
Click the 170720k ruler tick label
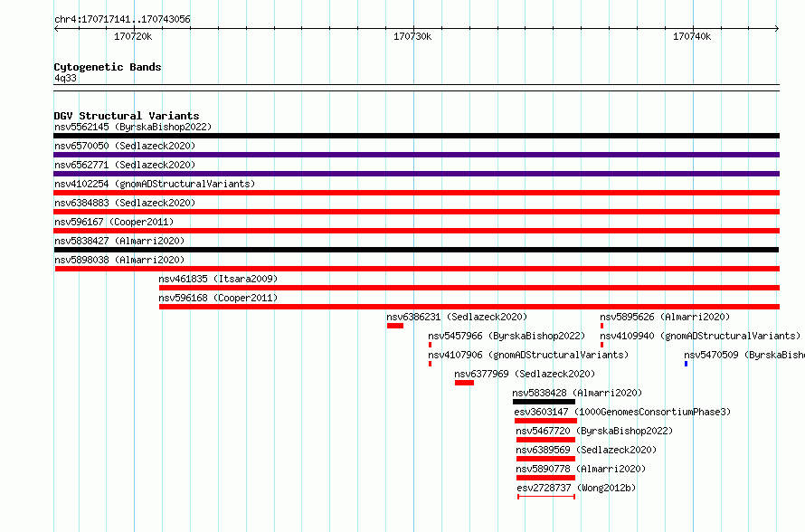pyautogui.click(x=133, y=37)
